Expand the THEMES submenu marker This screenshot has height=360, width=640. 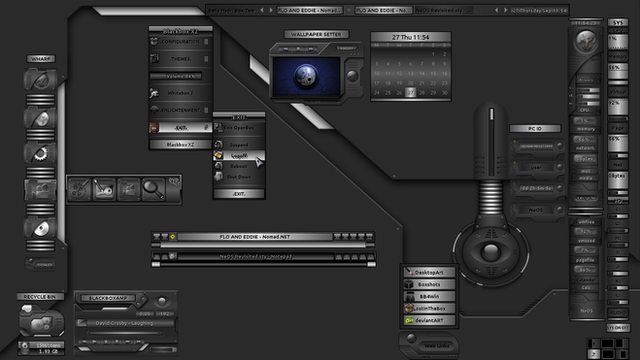(206, 59)
